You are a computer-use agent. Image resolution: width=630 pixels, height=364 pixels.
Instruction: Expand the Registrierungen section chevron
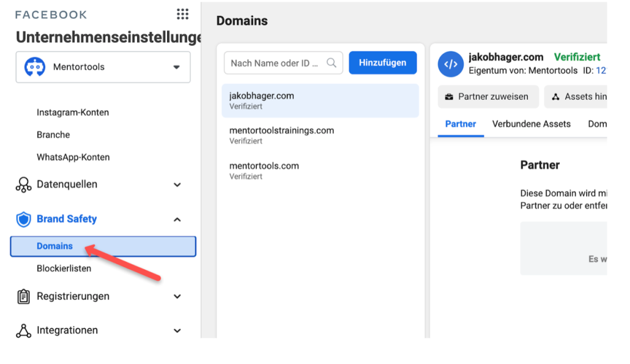pyautogui.click(x=177, y=297)
